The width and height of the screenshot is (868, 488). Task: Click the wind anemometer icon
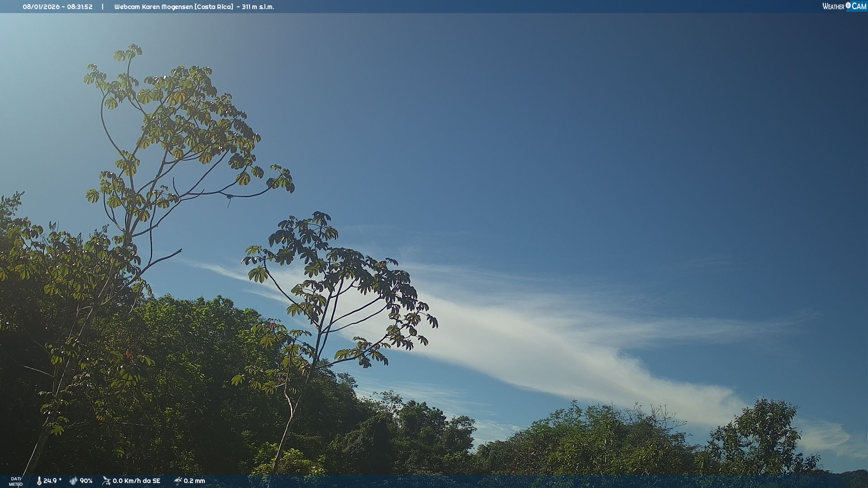coord(106,481)
